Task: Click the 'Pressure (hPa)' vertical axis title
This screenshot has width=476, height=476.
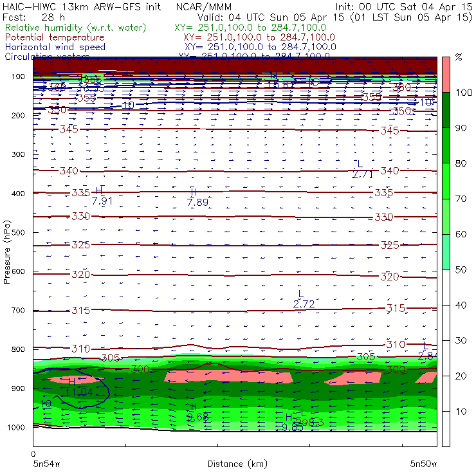Action: coord(7,252)
